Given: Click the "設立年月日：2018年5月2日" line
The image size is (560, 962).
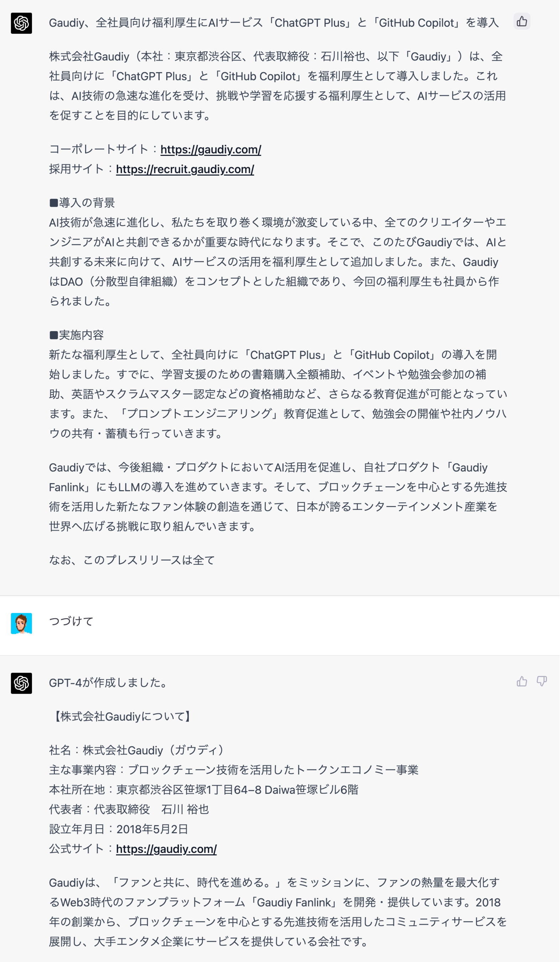Looking at the screenshot, I should pos(119,829).
